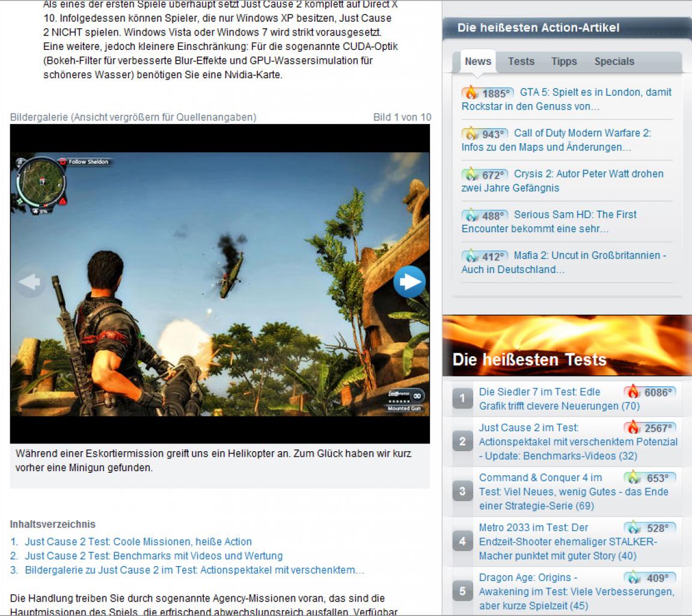
Task: Enlarge the Just Cause 2 gallery screenshot
Action: (x=220, y=283)
